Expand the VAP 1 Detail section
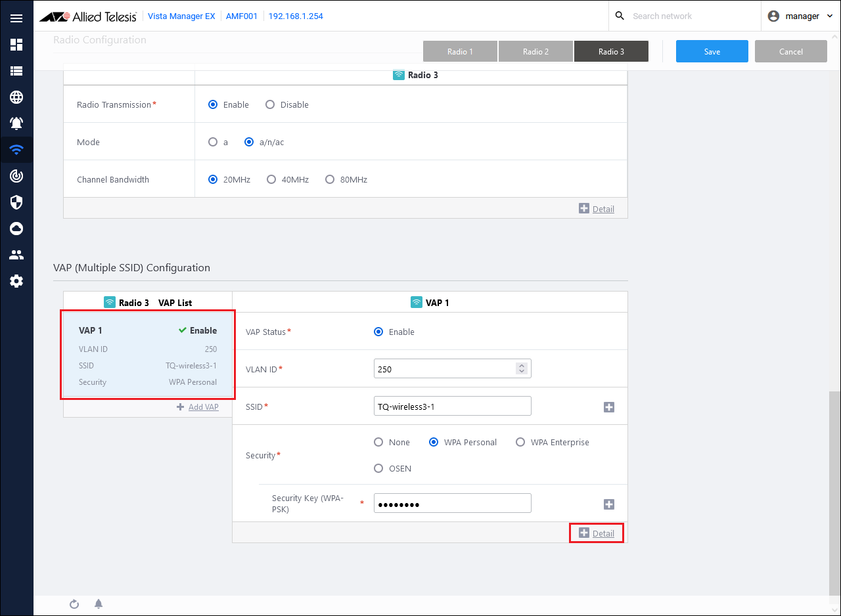This screenshot has width=841, height=616. tap(597, 533)
